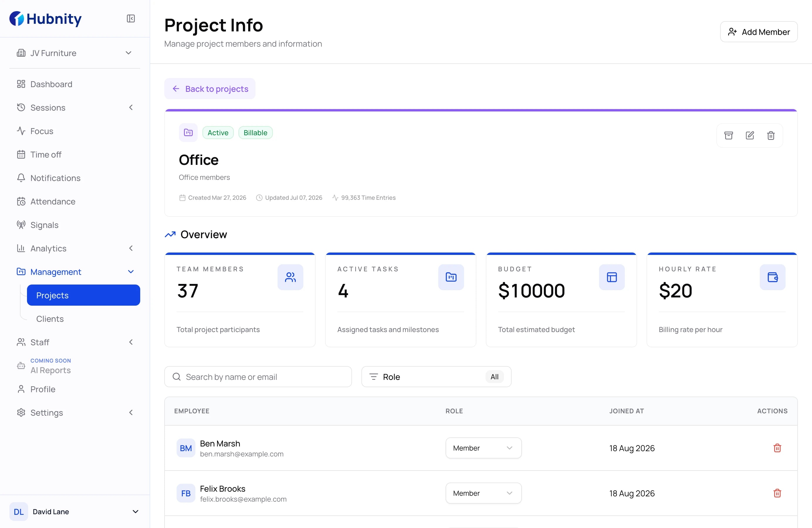This screenshot has height=528, width=812.
Task: Click the Notifications bell icon
Action: [21, 178]
